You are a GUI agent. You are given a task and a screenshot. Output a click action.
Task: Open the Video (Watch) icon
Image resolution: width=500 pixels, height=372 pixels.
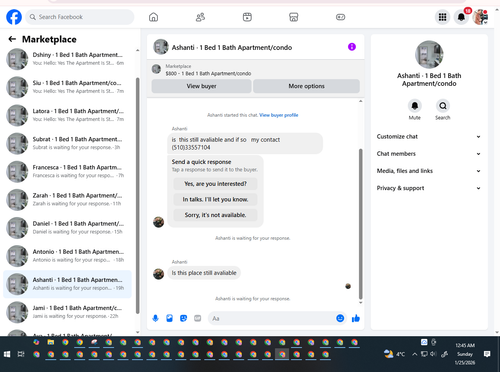pyautogui.click(x=247, y=17)
